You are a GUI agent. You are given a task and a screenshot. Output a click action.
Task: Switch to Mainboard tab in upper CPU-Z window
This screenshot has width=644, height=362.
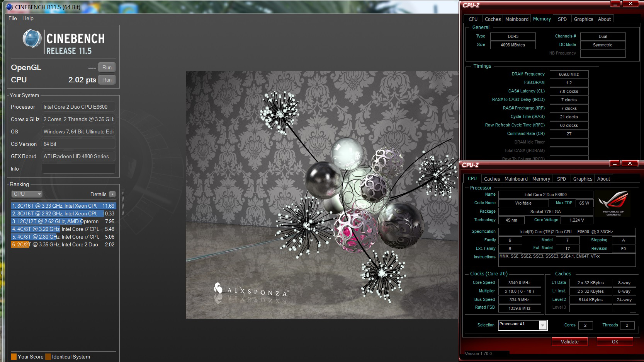(517, 19)
